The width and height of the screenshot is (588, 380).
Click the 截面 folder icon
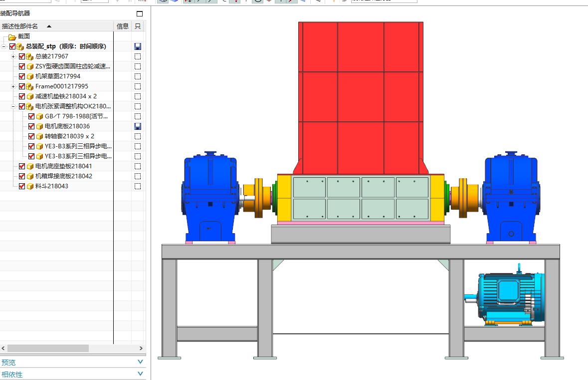point(12,37)
